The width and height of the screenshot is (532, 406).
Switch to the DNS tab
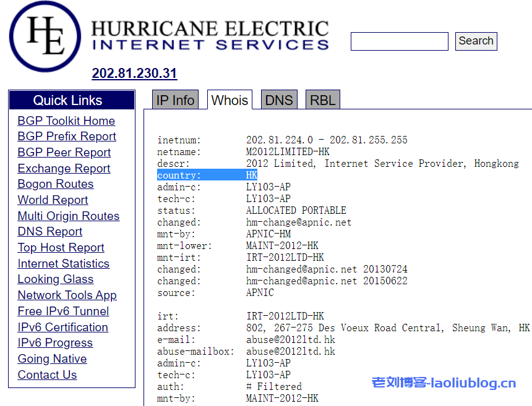point(279,99)
